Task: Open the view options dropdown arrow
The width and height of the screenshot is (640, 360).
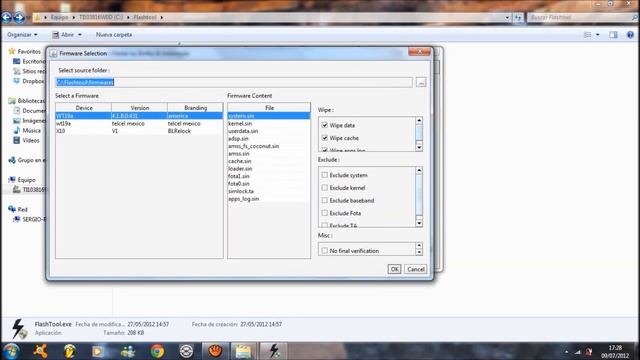Action: point(598,35)
